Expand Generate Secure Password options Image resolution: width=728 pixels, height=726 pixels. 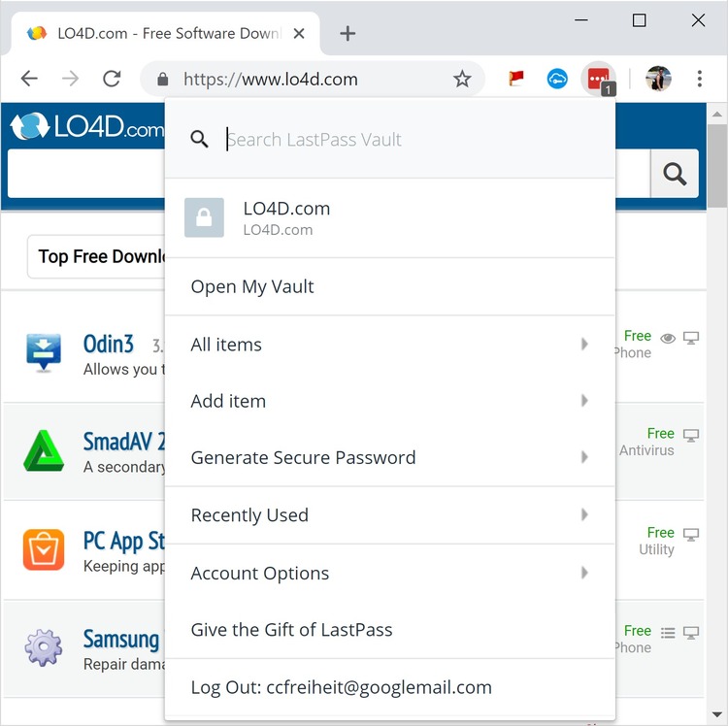389,457
